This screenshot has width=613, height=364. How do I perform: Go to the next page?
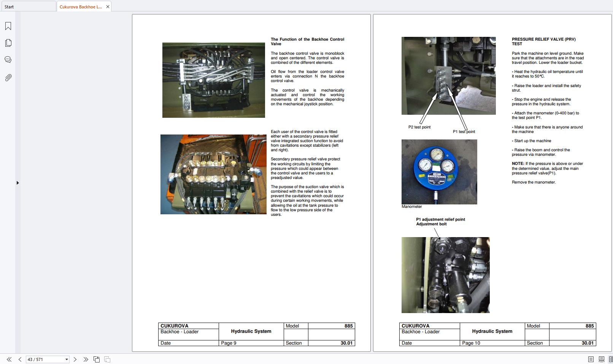coord(75,359)
